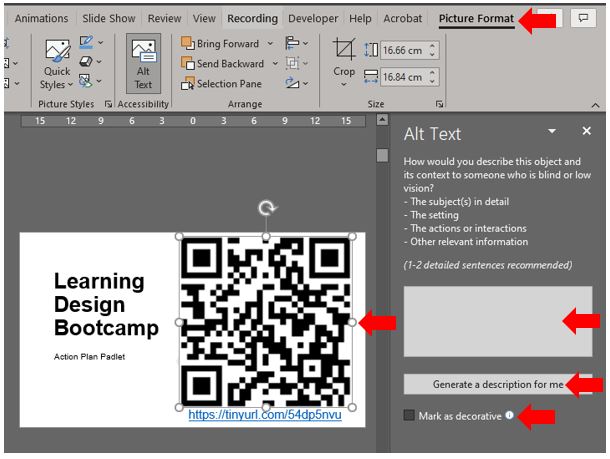Click the vertical scrollbar up arrow

tap(382, 120)
